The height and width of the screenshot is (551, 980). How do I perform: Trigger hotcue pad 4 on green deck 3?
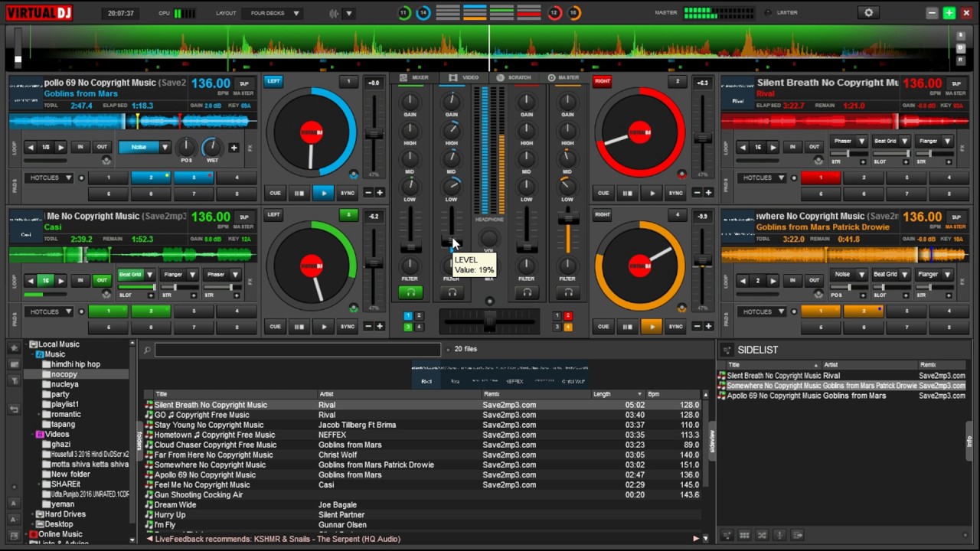[236, 311]
